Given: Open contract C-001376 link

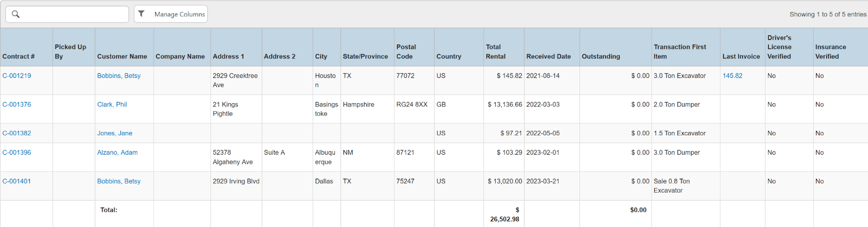Looking at the screenshot, I should [x=17, y=105].
